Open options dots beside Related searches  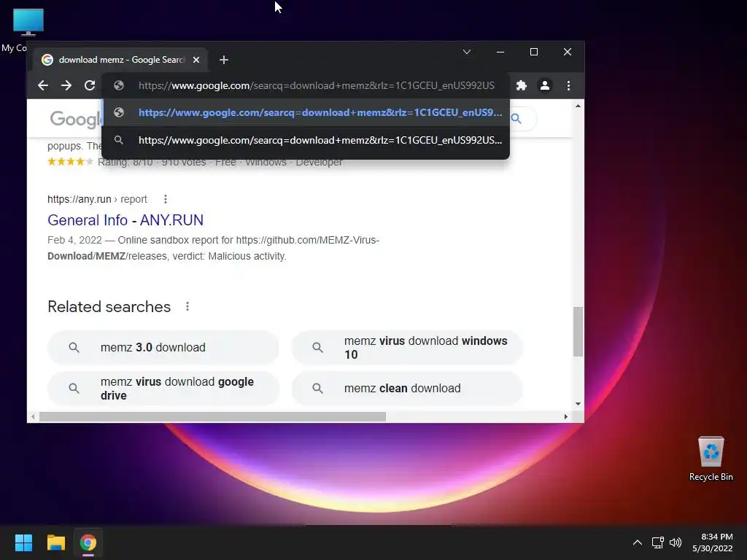pyautogui.click(x=187, y=307)
